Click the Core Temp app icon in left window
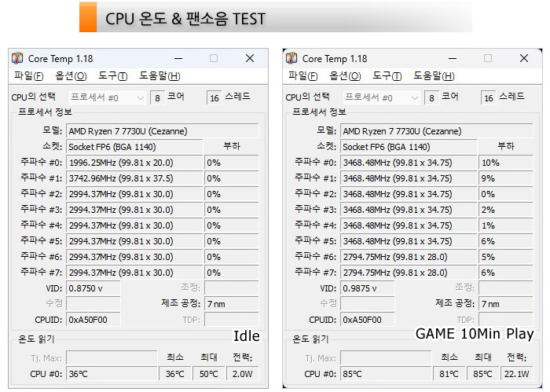This screenshot has width=550, height=392. (17, 58)
